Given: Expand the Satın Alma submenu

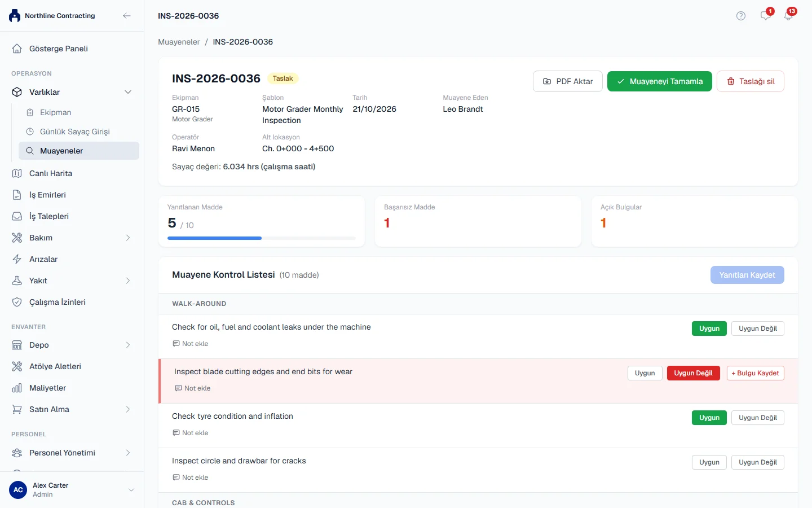Looking at the screenshot, I should (128, 409).
